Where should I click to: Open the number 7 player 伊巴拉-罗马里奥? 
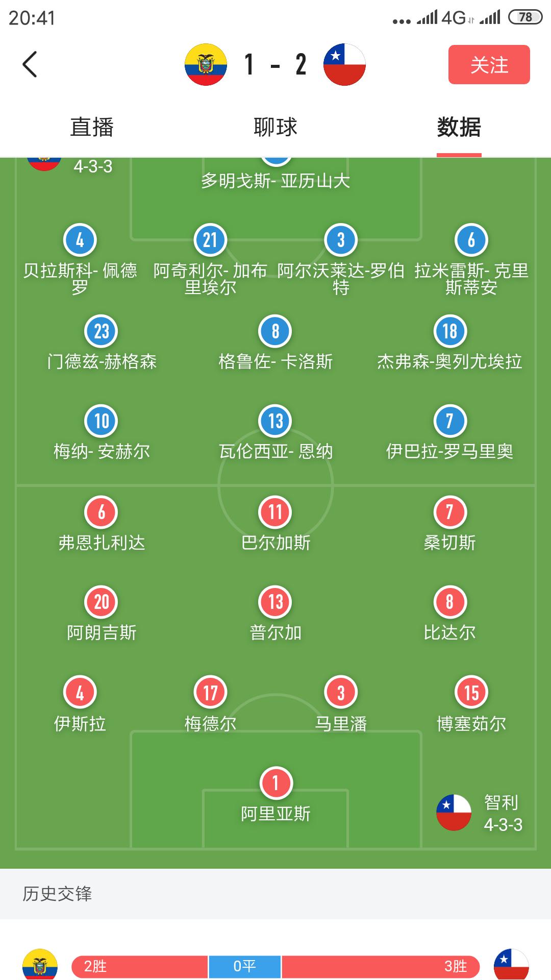449,422
